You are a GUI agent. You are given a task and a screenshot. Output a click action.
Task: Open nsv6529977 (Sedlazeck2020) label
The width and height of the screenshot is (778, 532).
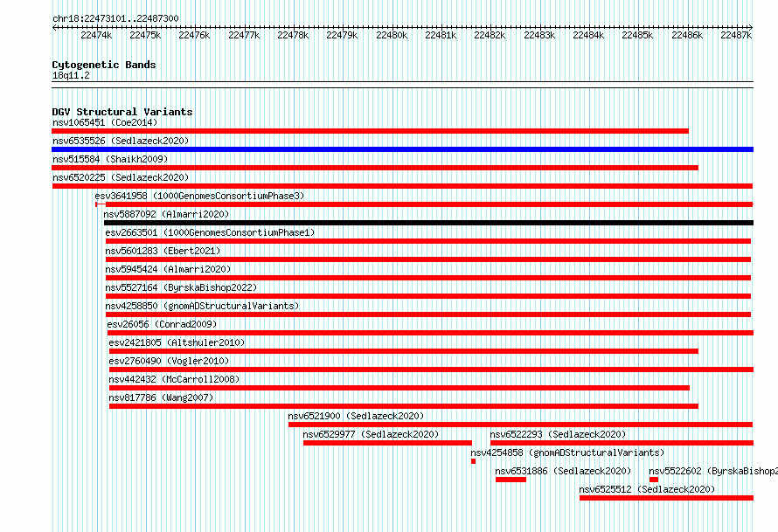pyautogui.click(x=372, y=434)
